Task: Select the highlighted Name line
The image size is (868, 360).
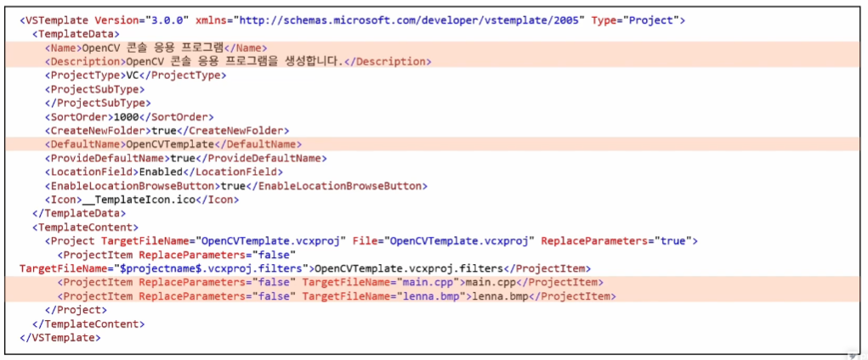Action: pos(156,48)
